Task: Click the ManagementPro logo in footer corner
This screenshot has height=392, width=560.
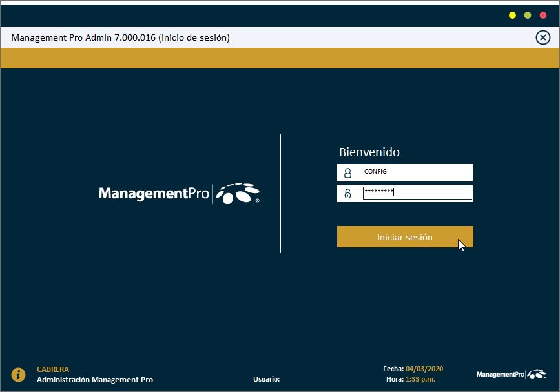Action: (x=511, y=374)
